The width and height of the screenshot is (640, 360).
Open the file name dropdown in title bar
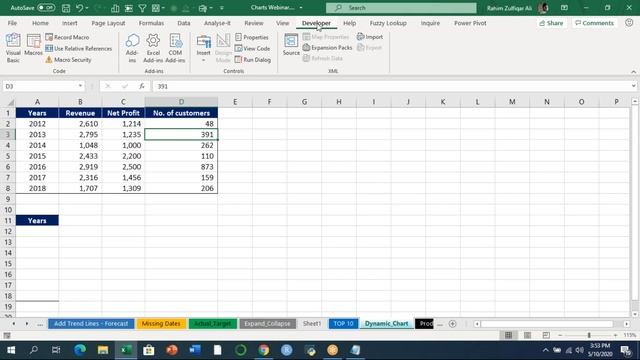[x=301, y=8]
